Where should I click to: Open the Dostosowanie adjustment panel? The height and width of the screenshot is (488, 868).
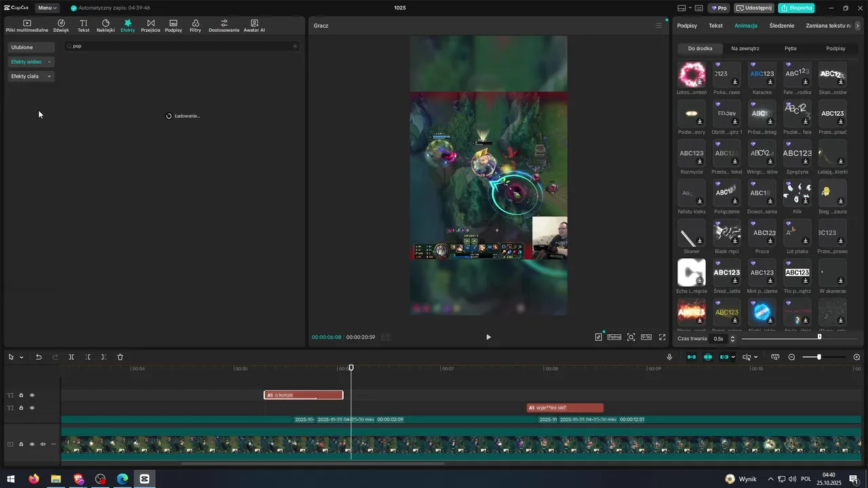[x=224, y=26]
